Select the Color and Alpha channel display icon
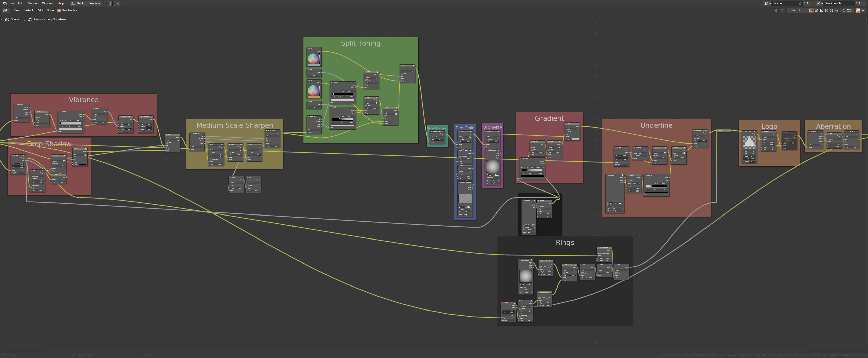Screen dimensions: 868x358 point(811,10)
